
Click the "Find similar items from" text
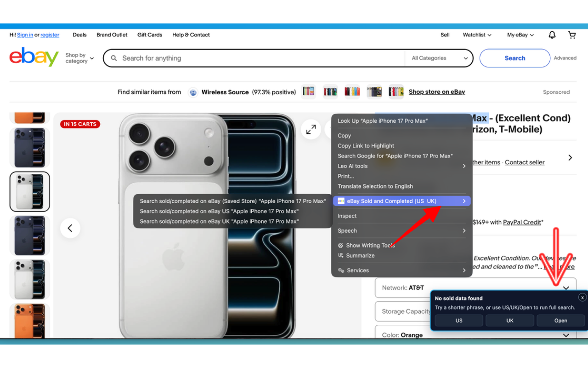coord(149,92)
